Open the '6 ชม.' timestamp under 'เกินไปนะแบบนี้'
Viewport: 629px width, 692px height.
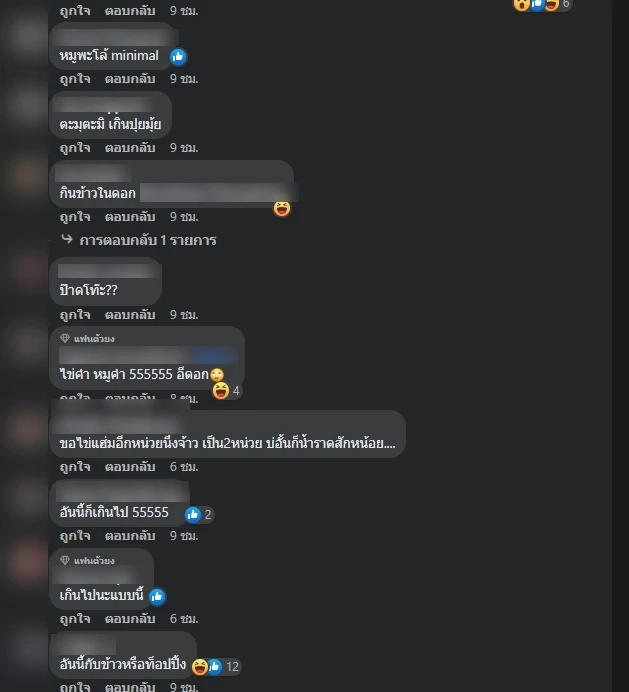pos(184,619)
